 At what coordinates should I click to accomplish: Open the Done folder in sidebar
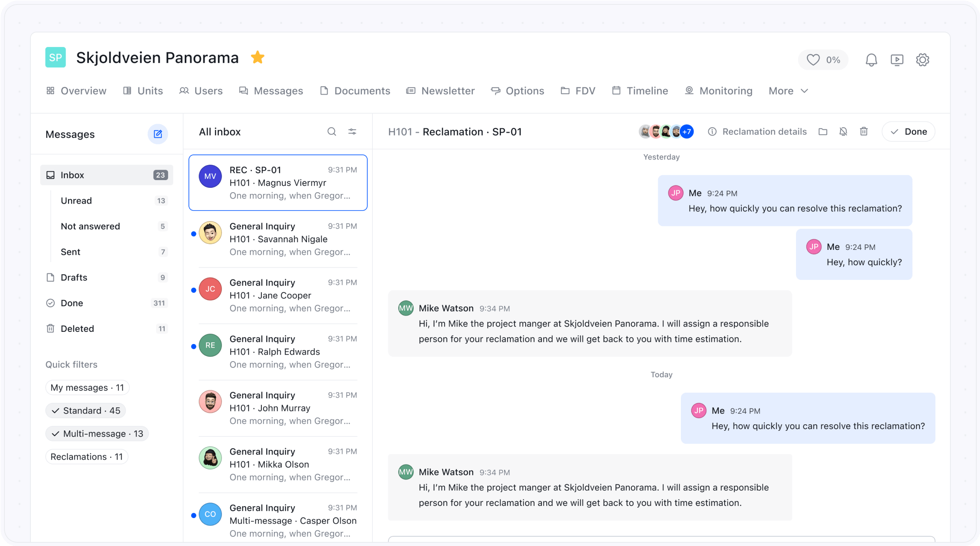(x=107, y=303)
